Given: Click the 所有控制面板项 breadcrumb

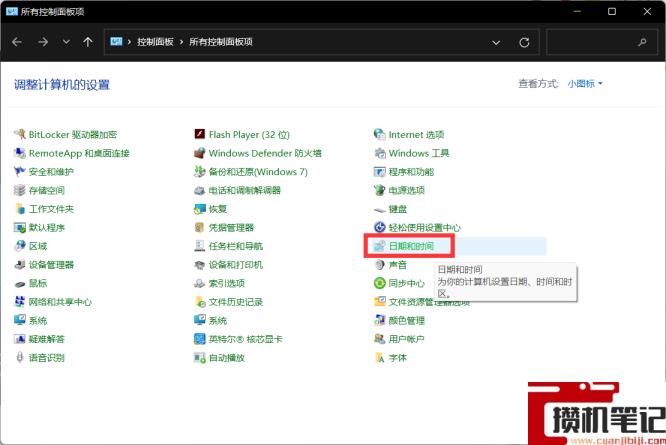Looking at the screenshot, I should tap(221, 42).
